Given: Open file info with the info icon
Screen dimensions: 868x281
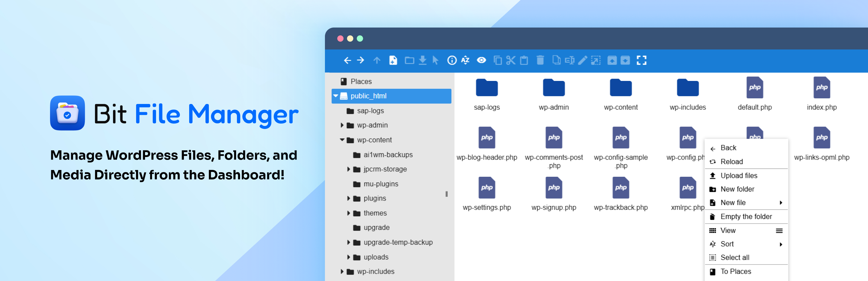Looking at the screenshot, I should coord(451,61).
